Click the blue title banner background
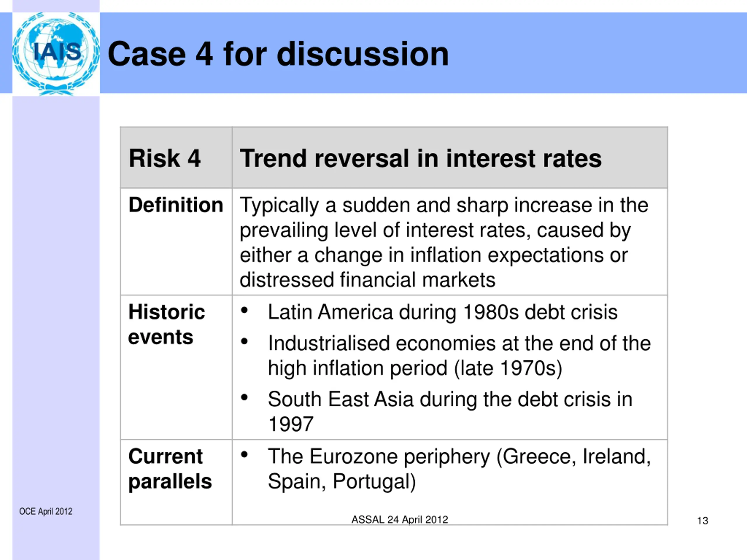 pos(594,53)
